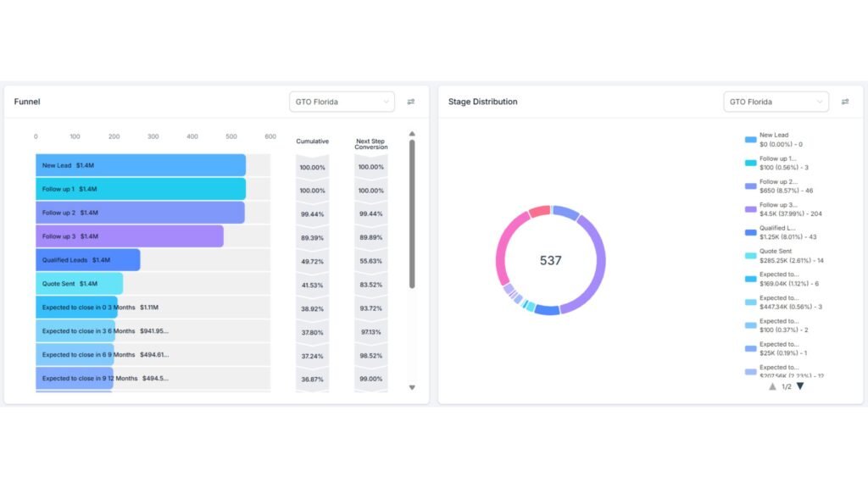Click the legend pagination up triangle

(772, 385)
